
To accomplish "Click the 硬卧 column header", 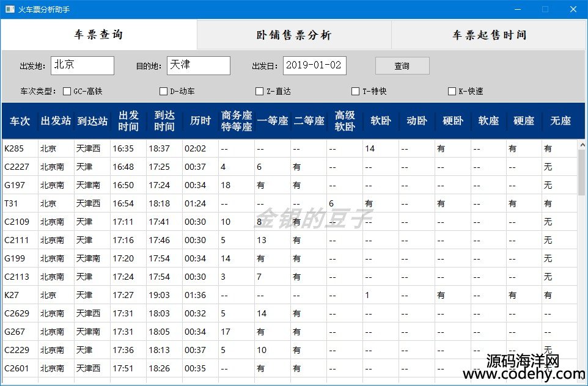I will coord(453,121).
